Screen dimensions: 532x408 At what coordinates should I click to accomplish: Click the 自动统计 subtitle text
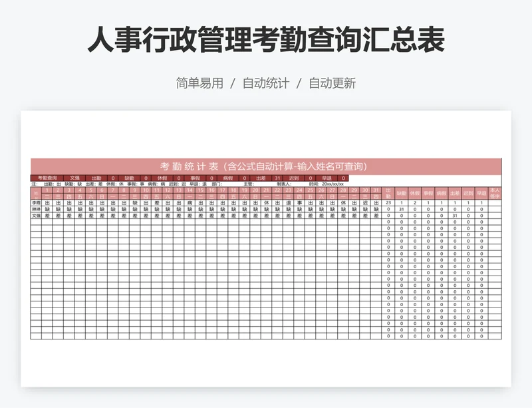point(266,83)
